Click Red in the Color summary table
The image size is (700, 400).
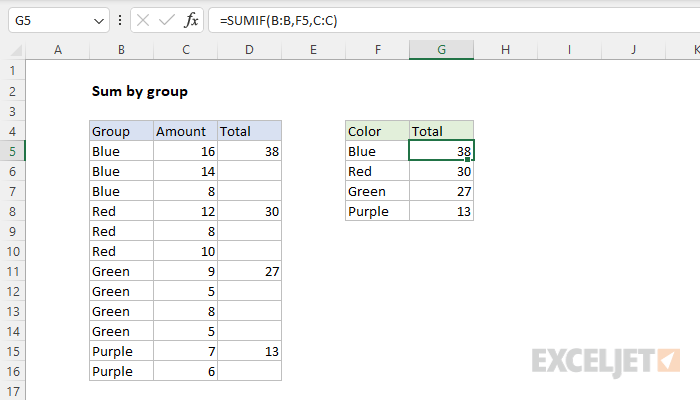(378, 171)
